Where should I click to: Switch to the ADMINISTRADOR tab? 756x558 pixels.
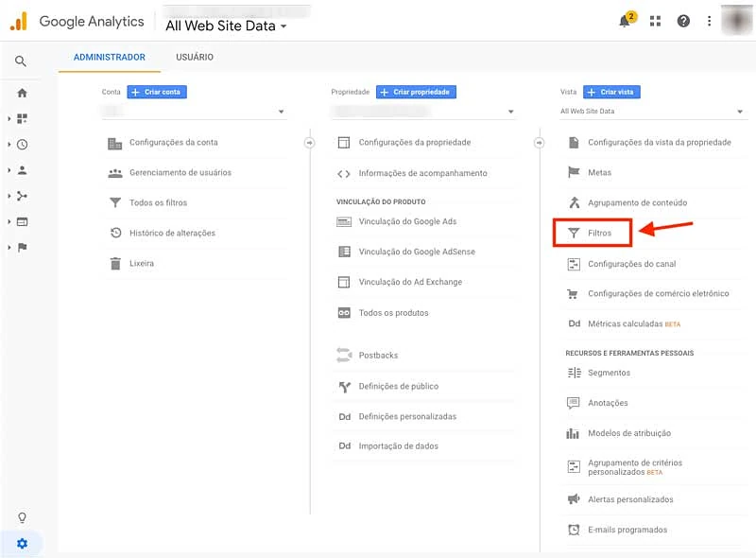click(110, 57)
